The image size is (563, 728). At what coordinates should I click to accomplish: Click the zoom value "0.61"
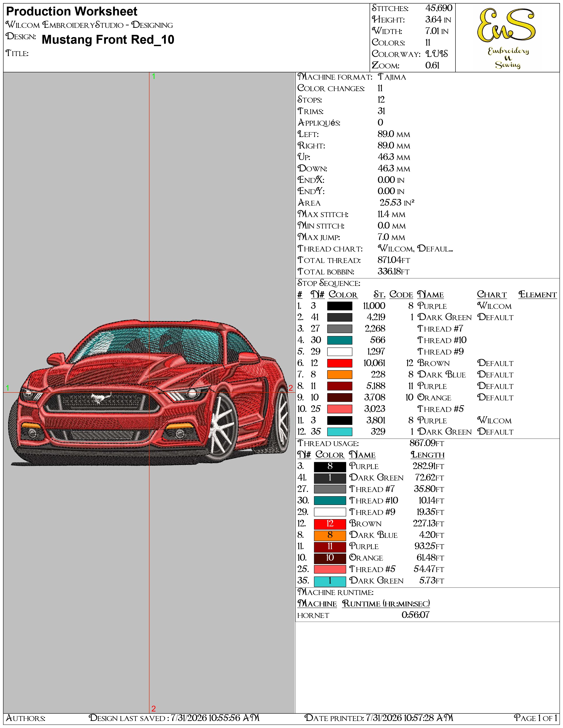(x=432, y=65)
